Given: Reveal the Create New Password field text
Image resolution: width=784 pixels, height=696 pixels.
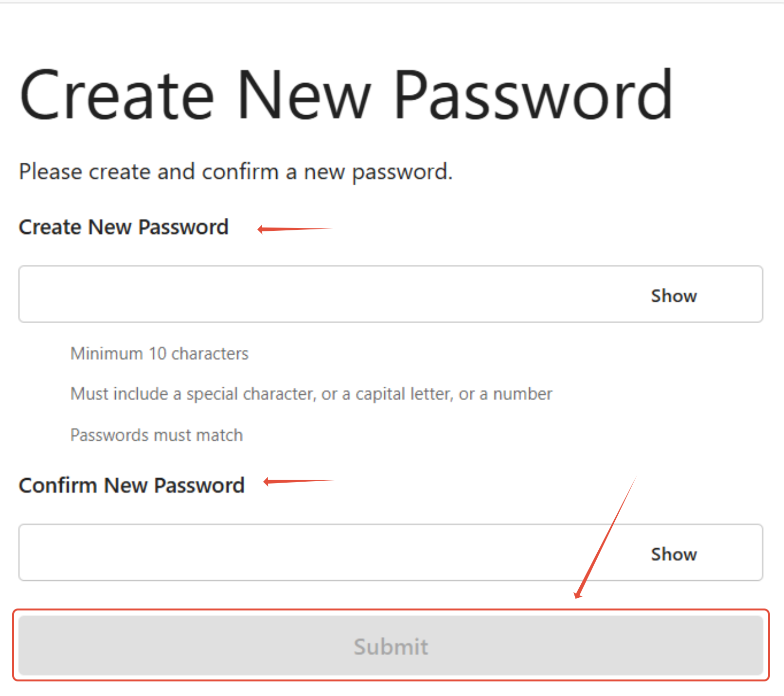Looking at the screenshot, I should point(674,296).
